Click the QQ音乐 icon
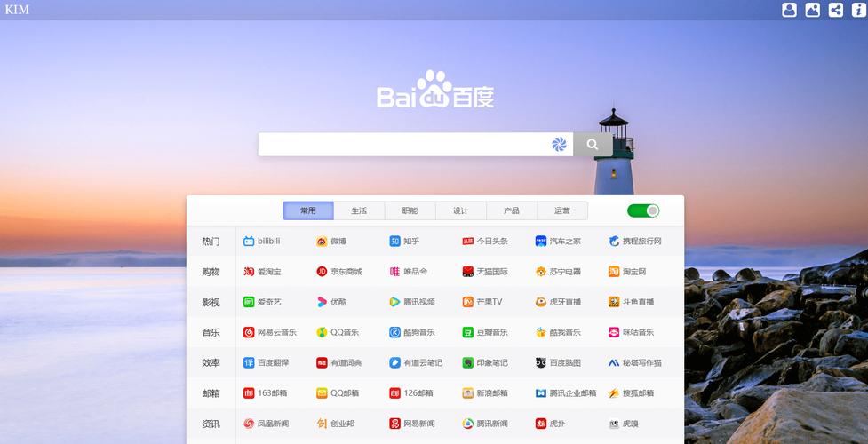 322,333
